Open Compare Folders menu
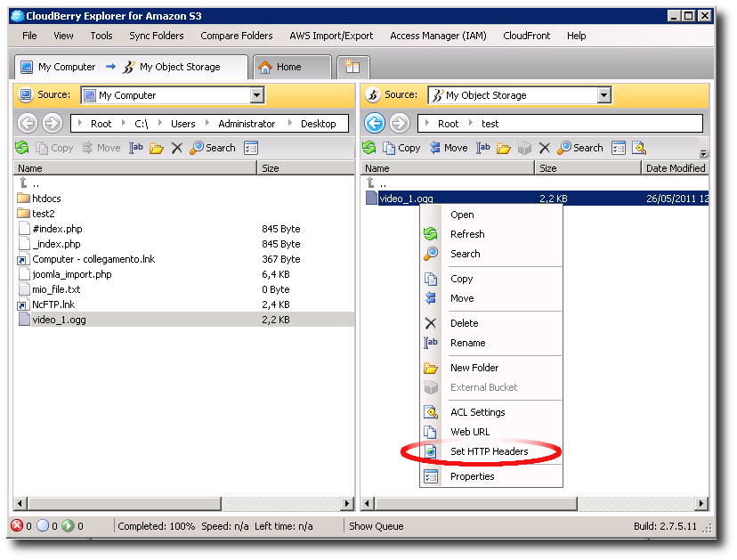737x560 pixels. (237, 36)
